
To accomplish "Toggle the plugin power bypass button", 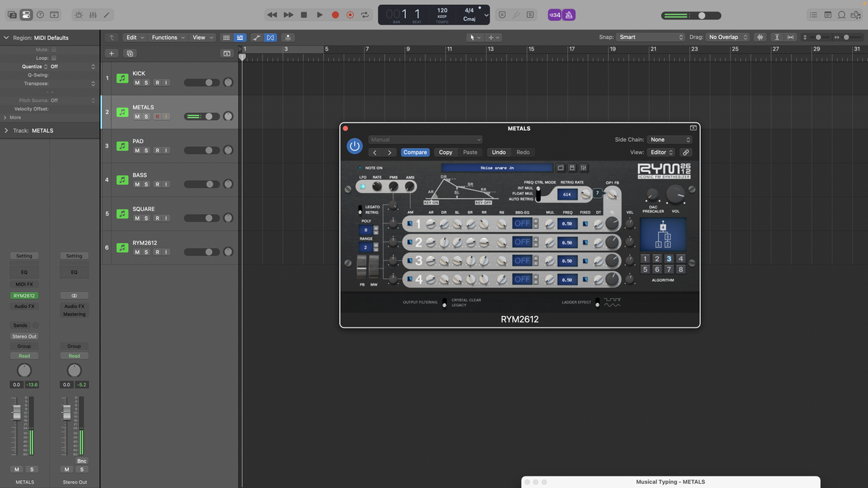I will click(354, 146).
